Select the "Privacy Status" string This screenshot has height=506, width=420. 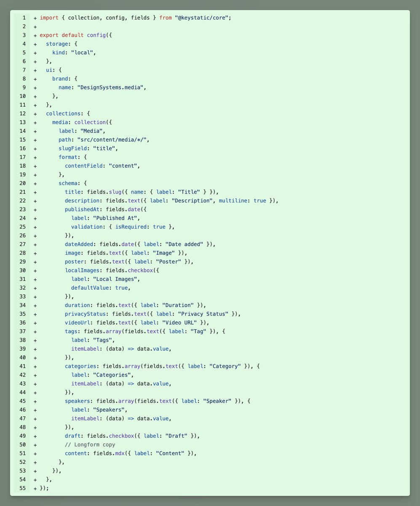[x=203, y=314]
